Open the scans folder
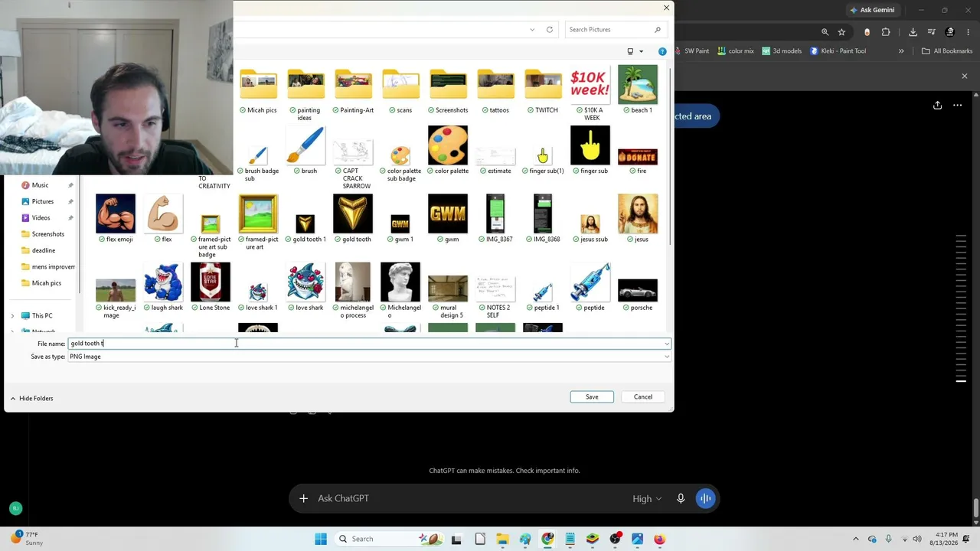 400,84
